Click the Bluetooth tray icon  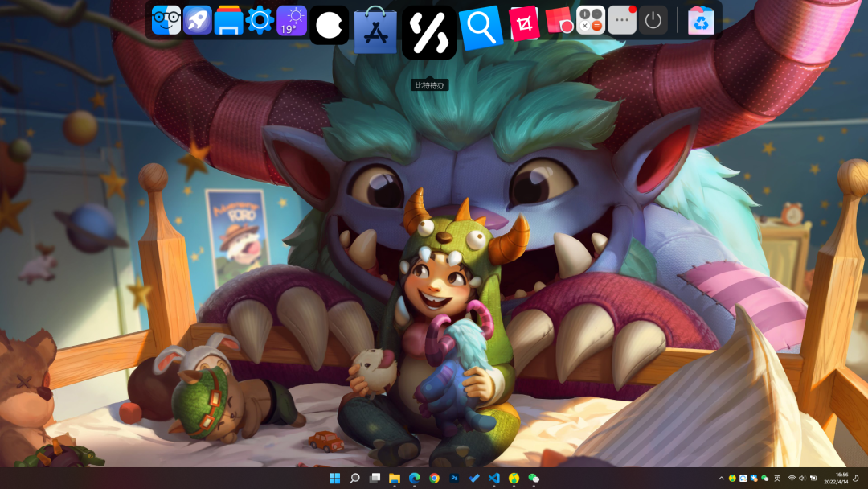pyautogui.click(x=754, y=478)
